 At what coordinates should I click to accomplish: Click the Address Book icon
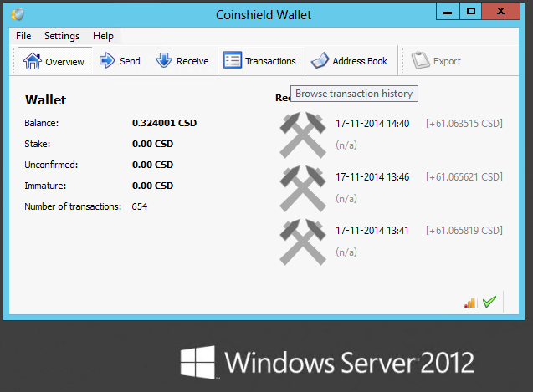320,60
